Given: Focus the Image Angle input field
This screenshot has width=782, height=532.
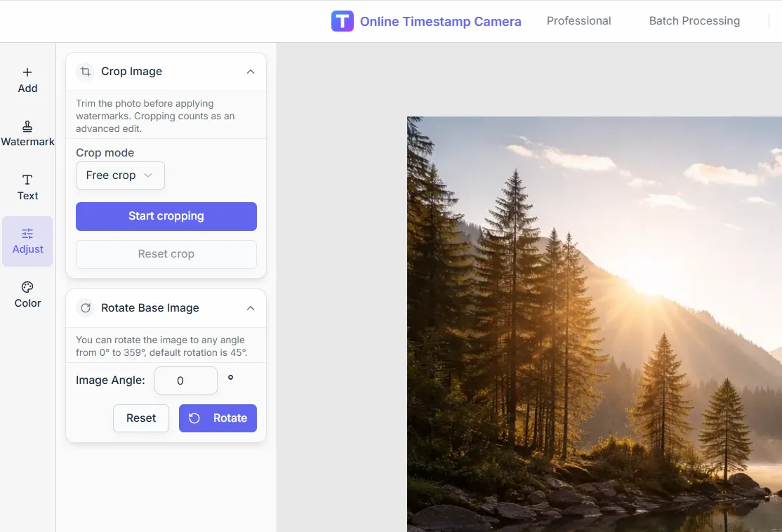Looking at the screenshot, I should 185,380.
